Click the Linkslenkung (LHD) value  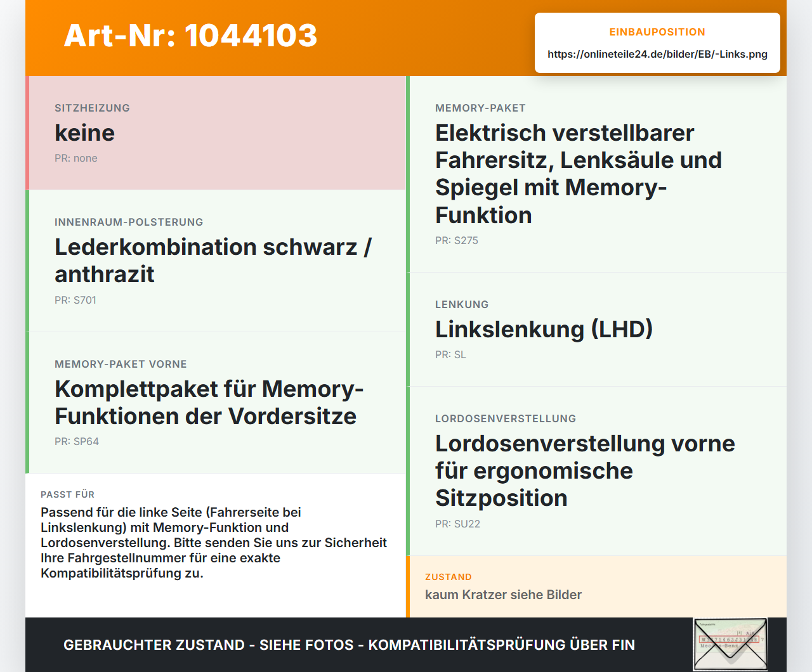tap(544, 329)
